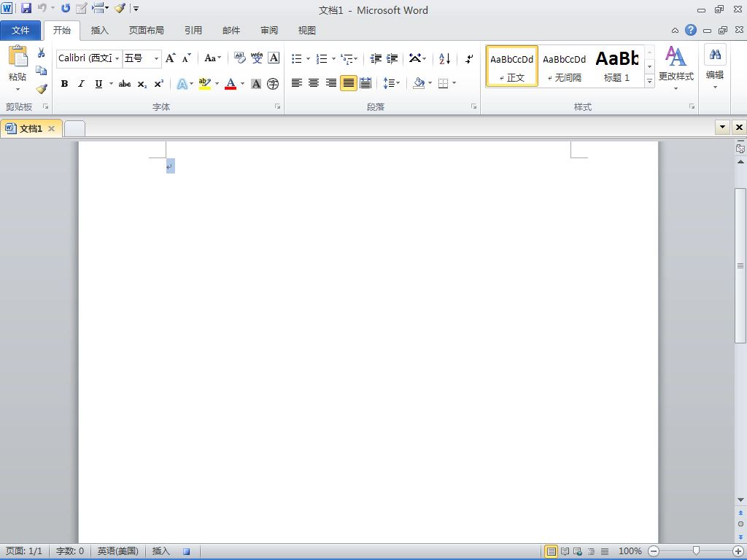Apply superscript formatting

click(158, 85)
